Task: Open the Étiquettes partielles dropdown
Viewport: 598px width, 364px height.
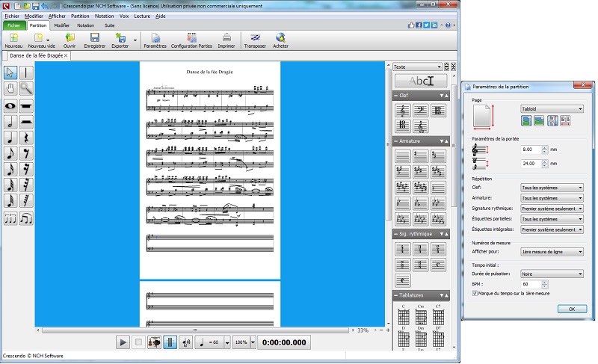Action: click(x=552, y=219)
